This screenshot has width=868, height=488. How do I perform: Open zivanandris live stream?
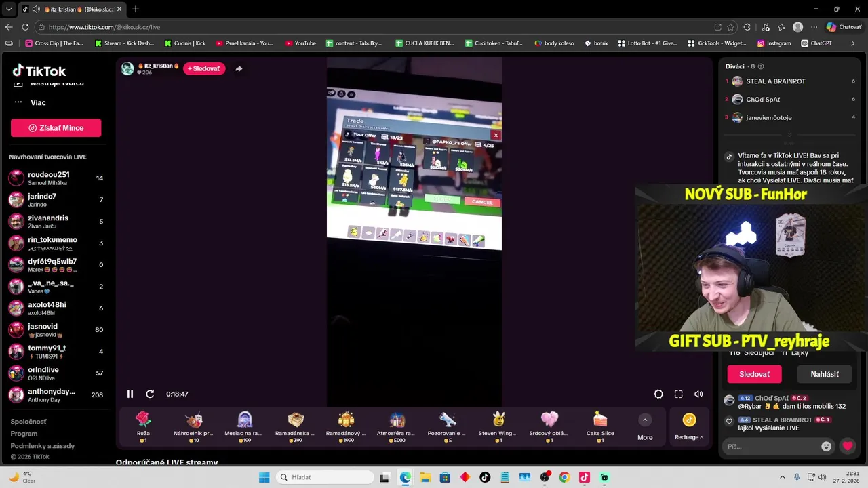56,222
